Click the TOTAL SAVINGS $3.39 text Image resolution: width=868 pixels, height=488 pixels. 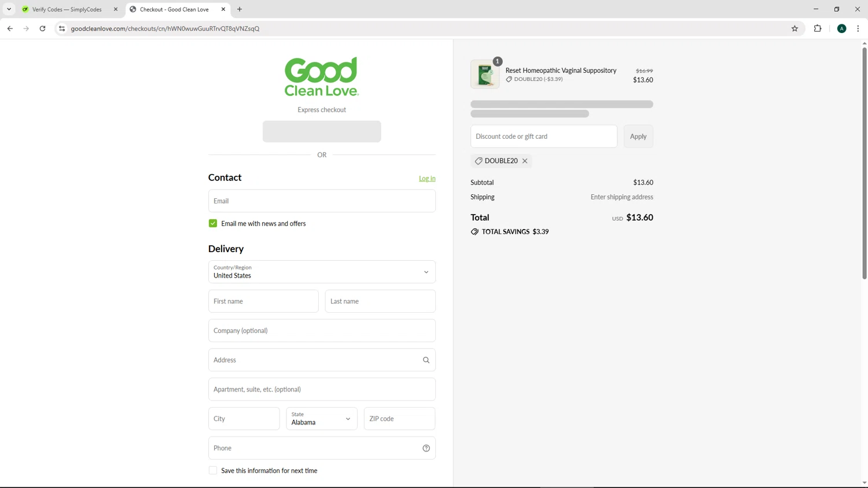click(x=515, y=232)
